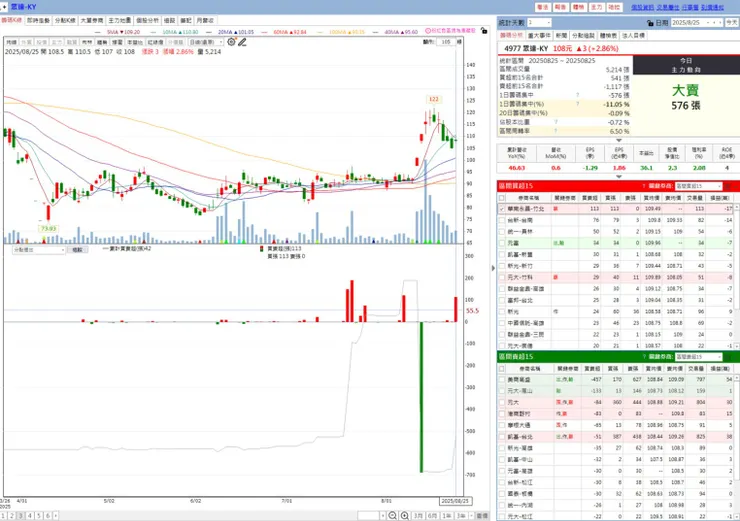Click the buy table scrollbar down arrow
The width and height of the screenshot is (740, 521).
[x=736, y=346]
